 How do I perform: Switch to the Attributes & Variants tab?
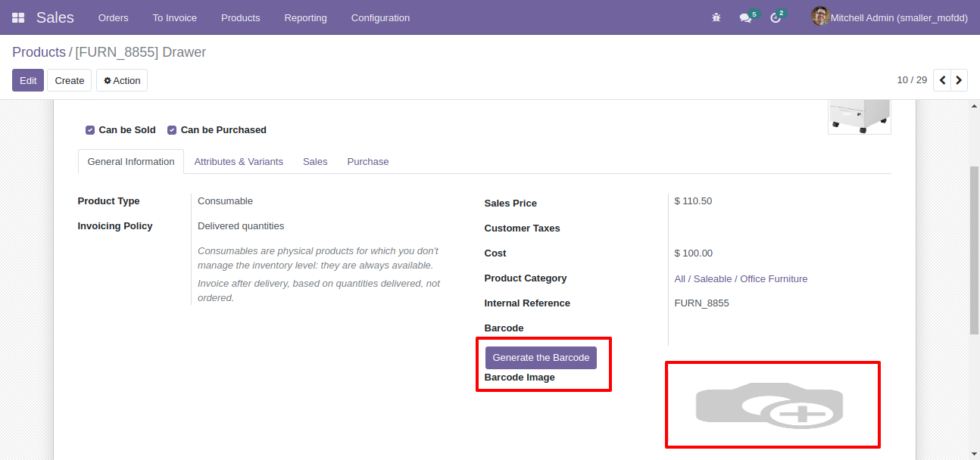click(239, 162)
